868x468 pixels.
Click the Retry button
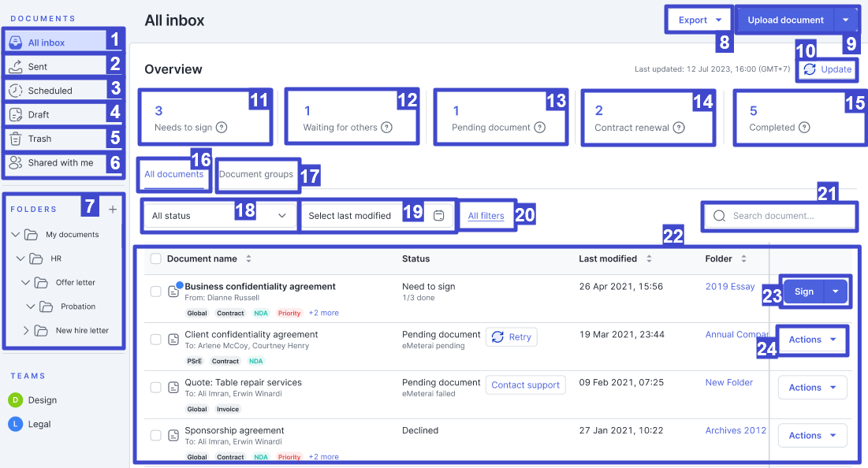pyautogui.click(x=511, y=337)
